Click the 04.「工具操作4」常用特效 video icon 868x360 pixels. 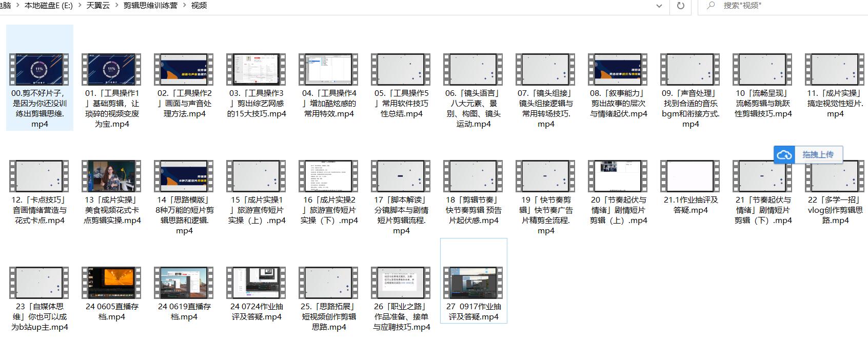(x=328, y=69)
